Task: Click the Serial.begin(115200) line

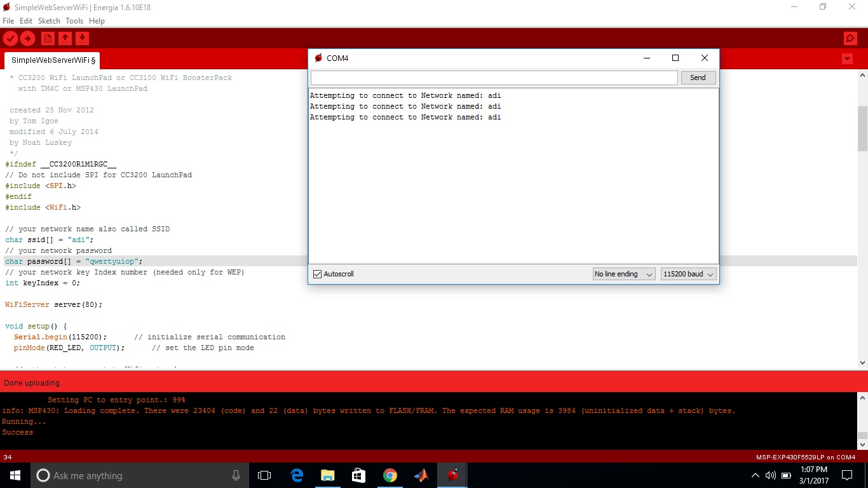Action: tap(60, 337)
